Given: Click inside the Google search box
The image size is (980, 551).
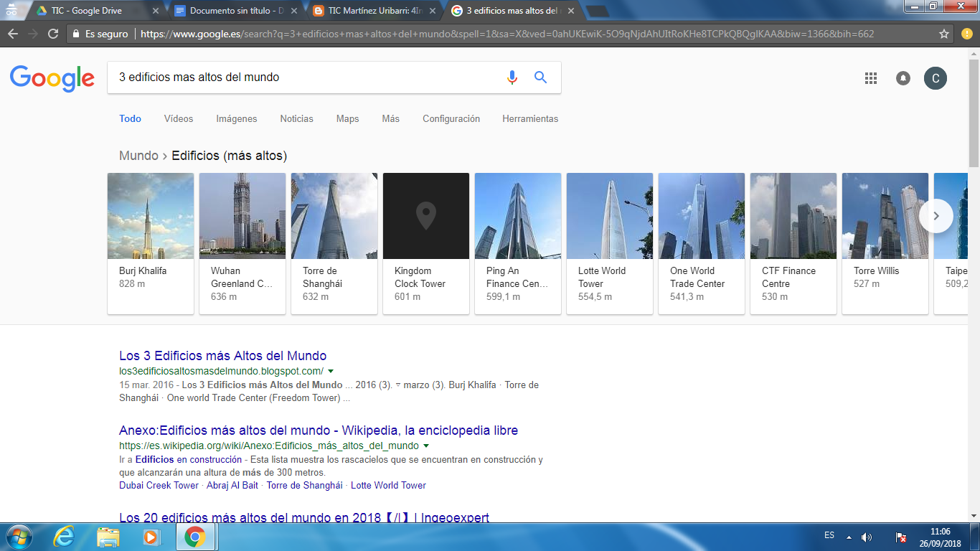Looking at the screenshot, I should coord(305,77).
